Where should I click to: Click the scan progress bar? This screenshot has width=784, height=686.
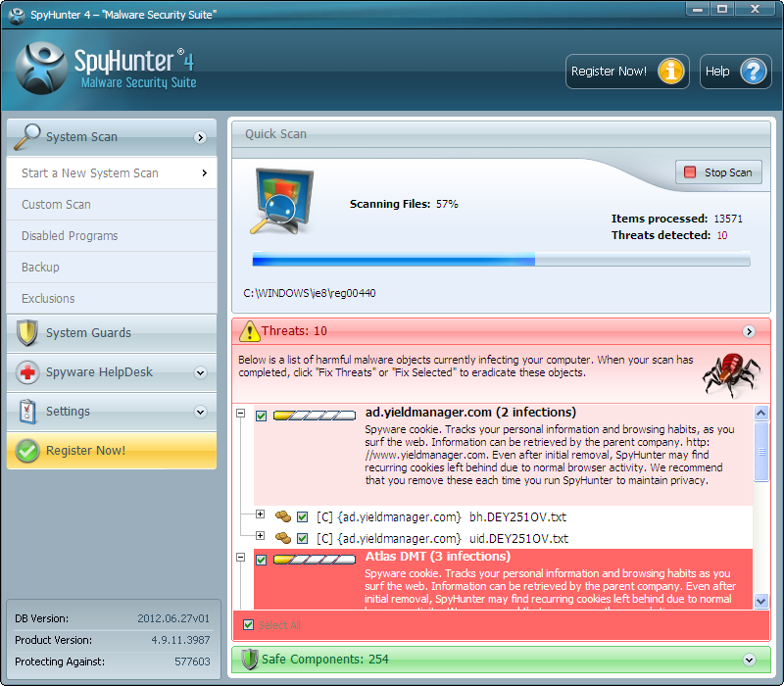pos(501,261)
